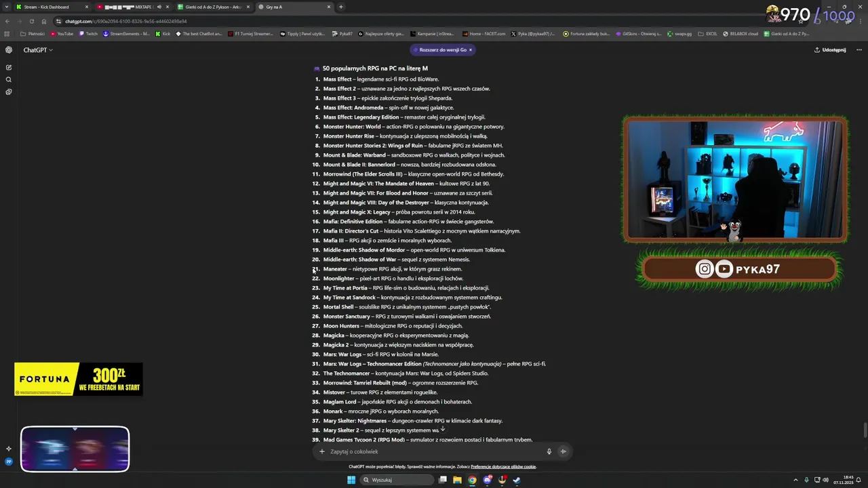Click the scroll-to-bottom arrow above input
This screenshot has height=488, width=868.
[x=442, y=428]
